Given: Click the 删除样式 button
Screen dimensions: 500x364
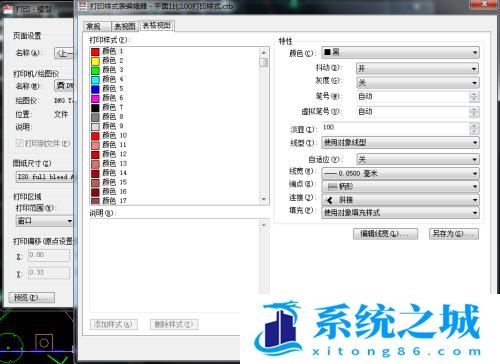Looking at the screenshot, I should click(174, 324).
